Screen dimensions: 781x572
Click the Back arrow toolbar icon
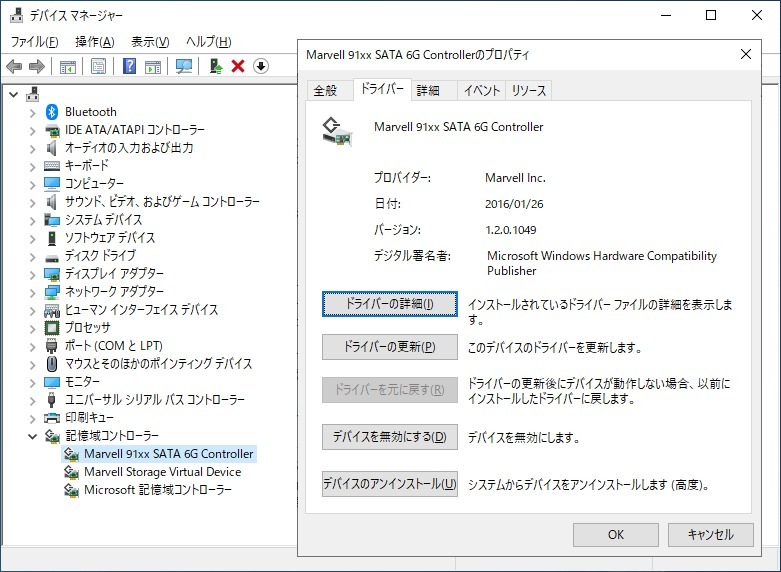pos(14,66)
